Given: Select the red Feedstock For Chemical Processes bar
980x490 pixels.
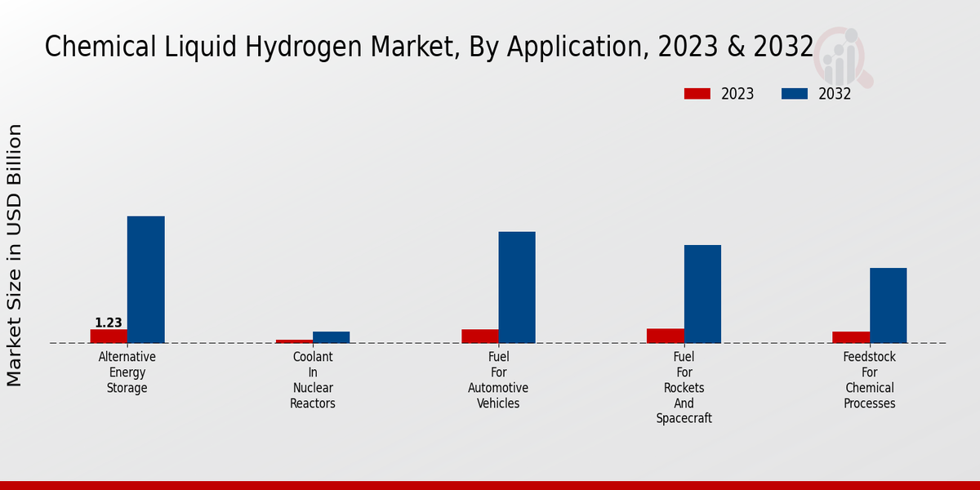Looking at the screenshot, I should click(851, 337).
